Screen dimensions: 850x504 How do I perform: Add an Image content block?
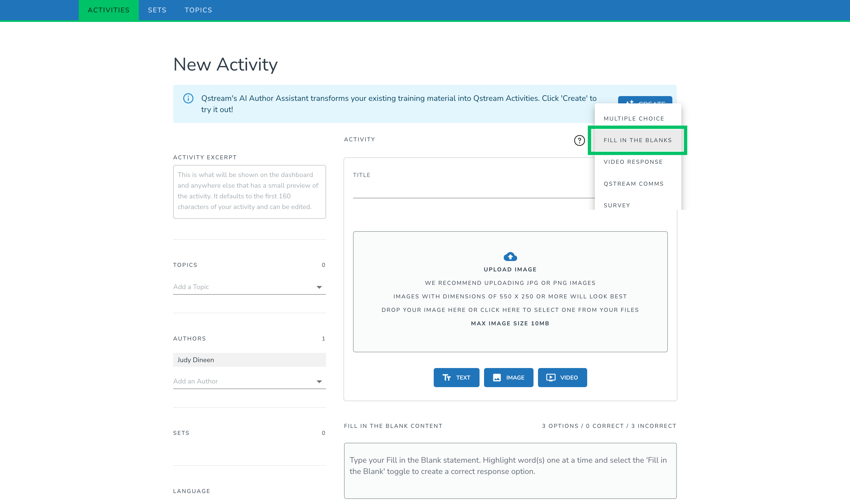[508, 378]
